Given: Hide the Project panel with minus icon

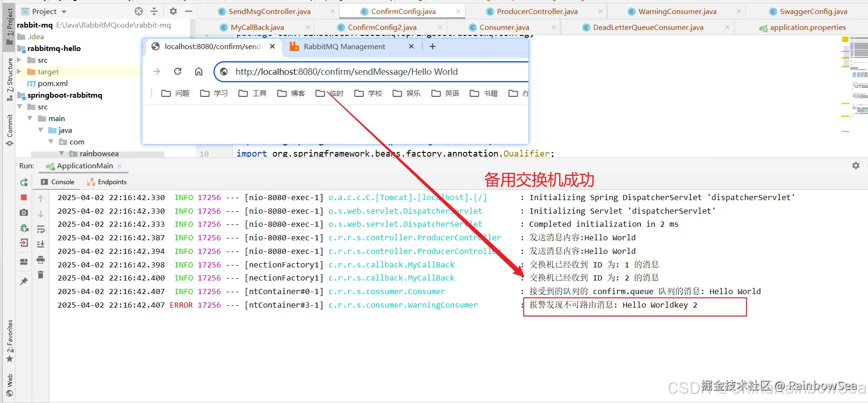Looking at the screenshot, I should [189, 11].
